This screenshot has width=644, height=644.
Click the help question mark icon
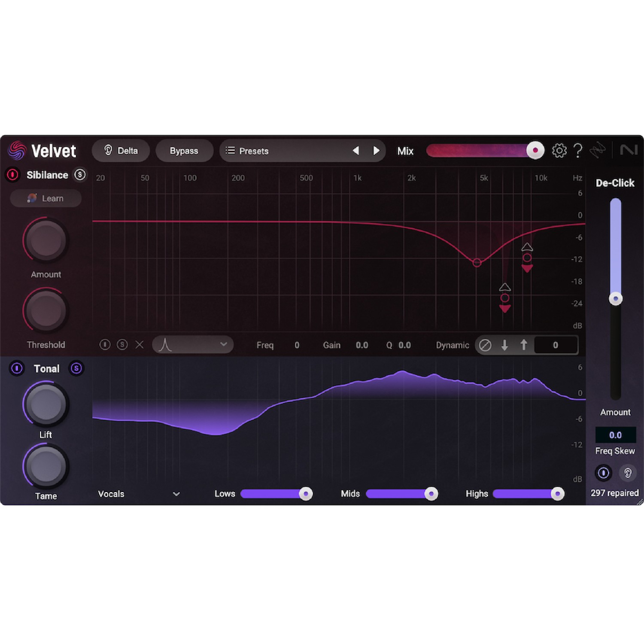point(578,151)
